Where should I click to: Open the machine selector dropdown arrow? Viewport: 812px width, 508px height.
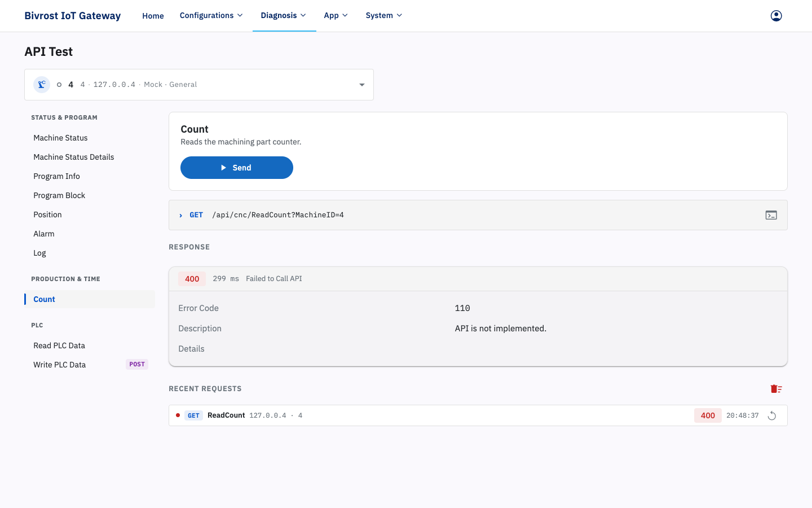[x=362, y=85]
